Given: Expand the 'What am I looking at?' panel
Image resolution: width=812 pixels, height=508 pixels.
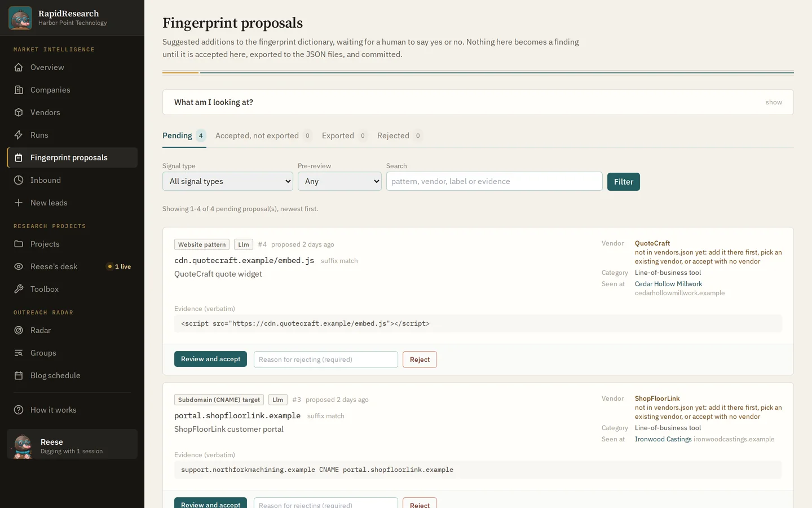Looking at the screenshot, I should pos(478,102).
